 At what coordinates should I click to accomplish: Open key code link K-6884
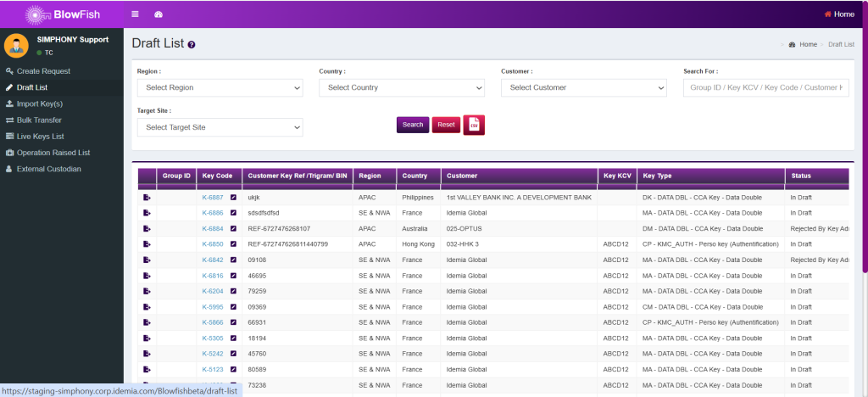213,229
